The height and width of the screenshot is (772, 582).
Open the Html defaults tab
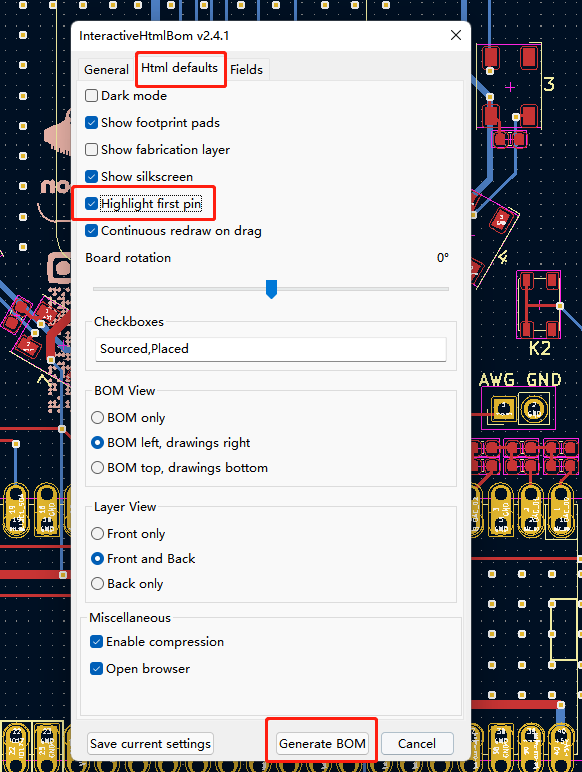[x=180, y=68]
